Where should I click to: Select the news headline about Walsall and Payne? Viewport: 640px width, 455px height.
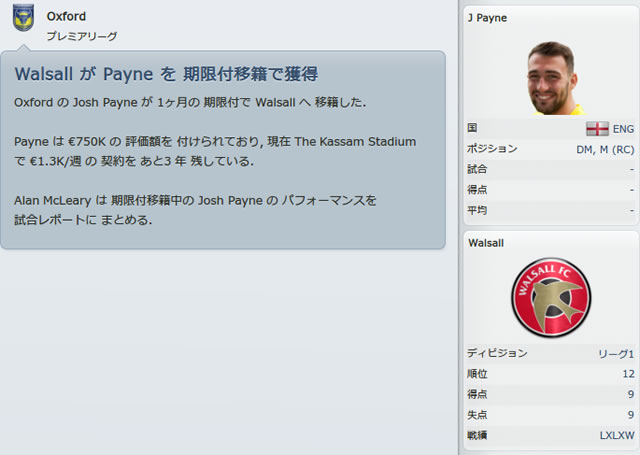pos(166,74)
